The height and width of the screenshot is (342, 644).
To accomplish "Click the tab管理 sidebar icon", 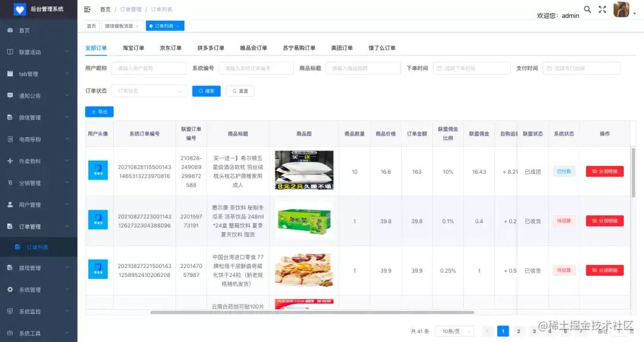I will (x=10, y=73).
